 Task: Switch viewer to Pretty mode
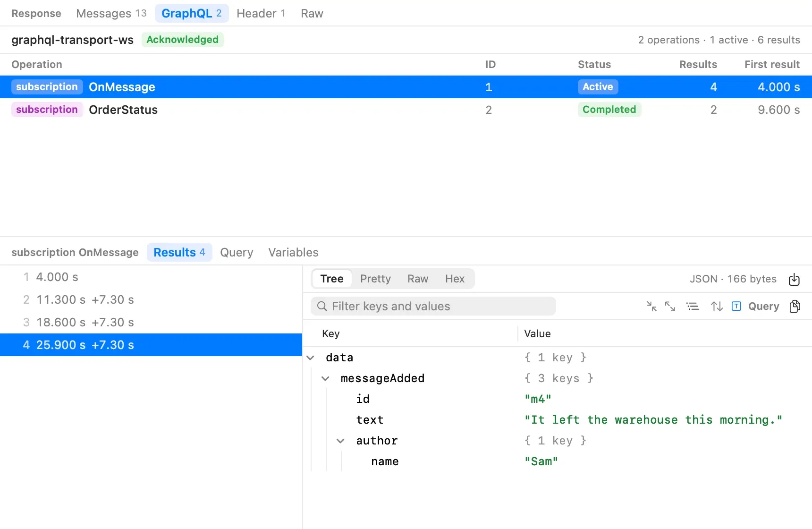pyautogui.click(x=375, y=279)
